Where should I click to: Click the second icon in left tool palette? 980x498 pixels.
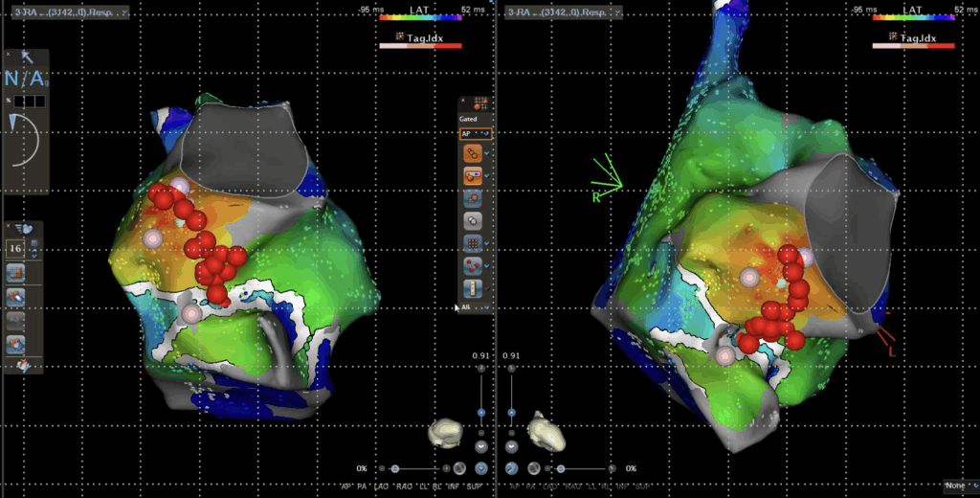[15, 297]
